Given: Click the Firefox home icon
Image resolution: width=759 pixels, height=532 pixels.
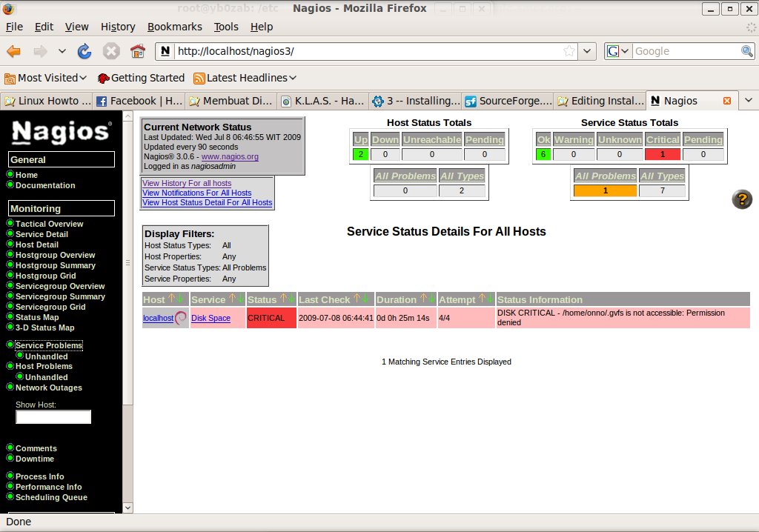Looking at the screenshot, I should 137,51.
